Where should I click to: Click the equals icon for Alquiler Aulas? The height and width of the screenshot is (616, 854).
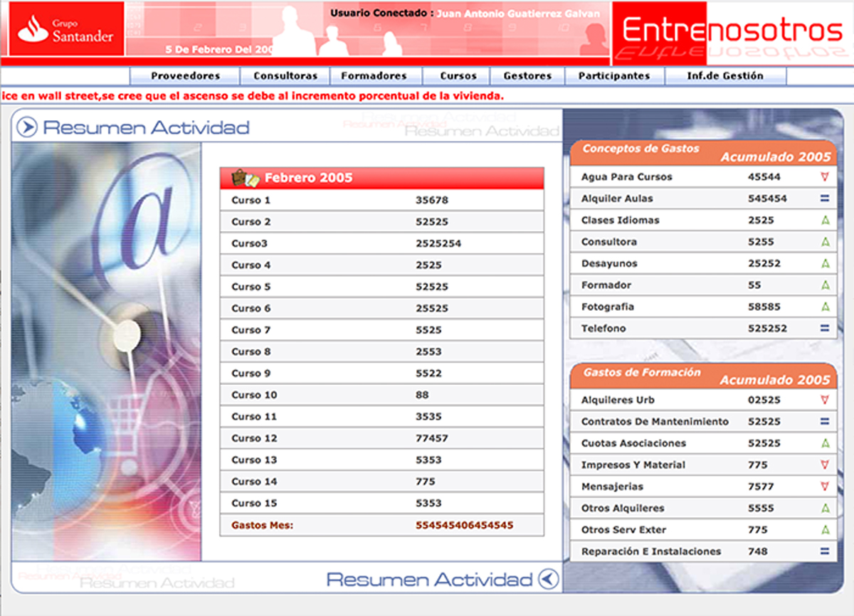click(x=825, y=198)
